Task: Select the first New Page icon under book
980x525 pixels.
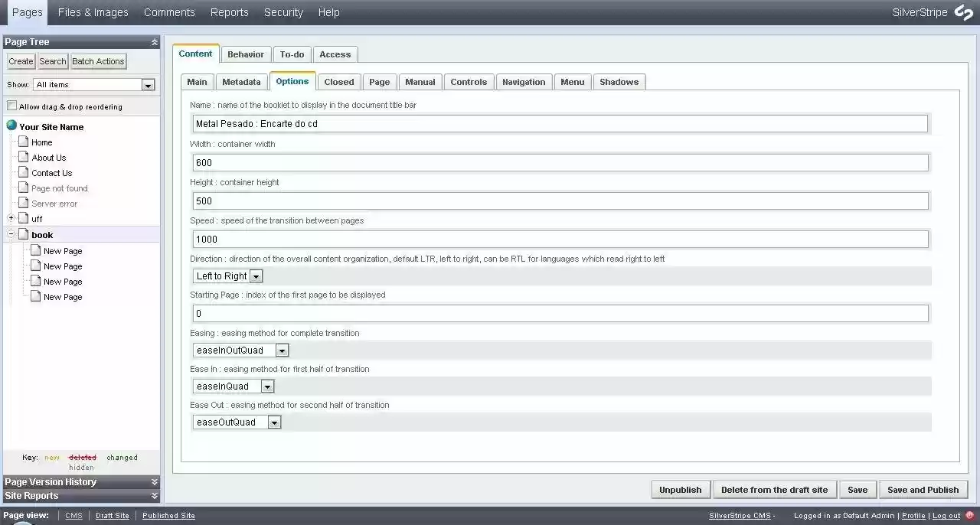Action: 34,250
